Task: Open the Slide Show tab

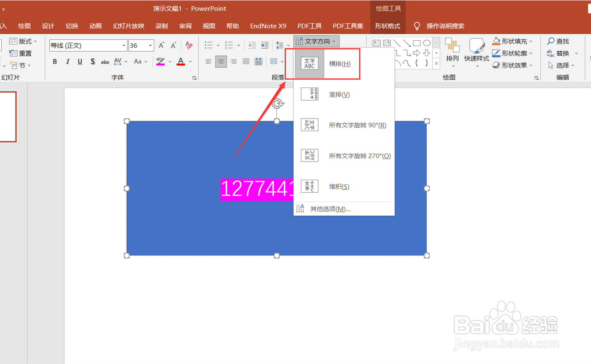Action: pyautogui.click(x=129, y=26)
